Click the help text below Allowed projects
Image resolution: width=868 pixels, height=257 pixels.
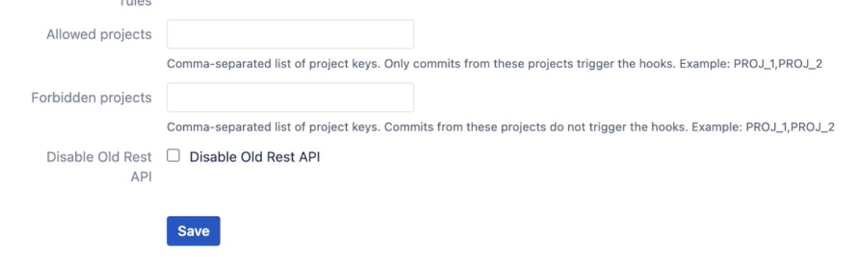coord(494,65)
